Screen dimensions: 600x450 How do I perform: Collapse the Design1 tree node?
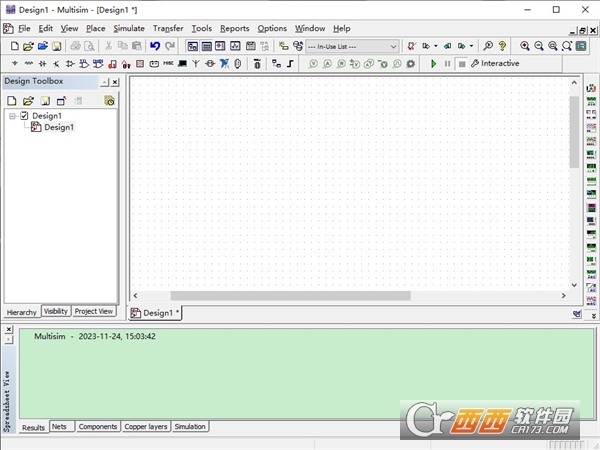pyautogui.click(x=12, y=116)
